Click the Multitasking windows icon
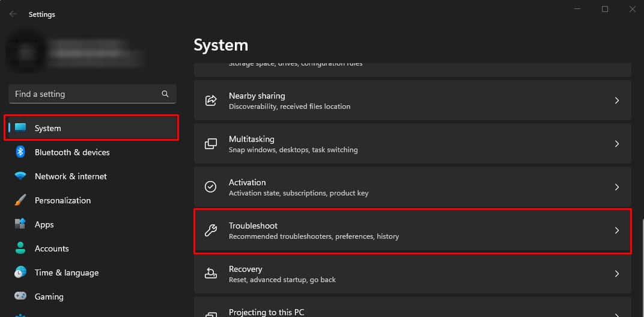Image resolution: width=644 pixels, height=317 pixels. tap(211, 144)
